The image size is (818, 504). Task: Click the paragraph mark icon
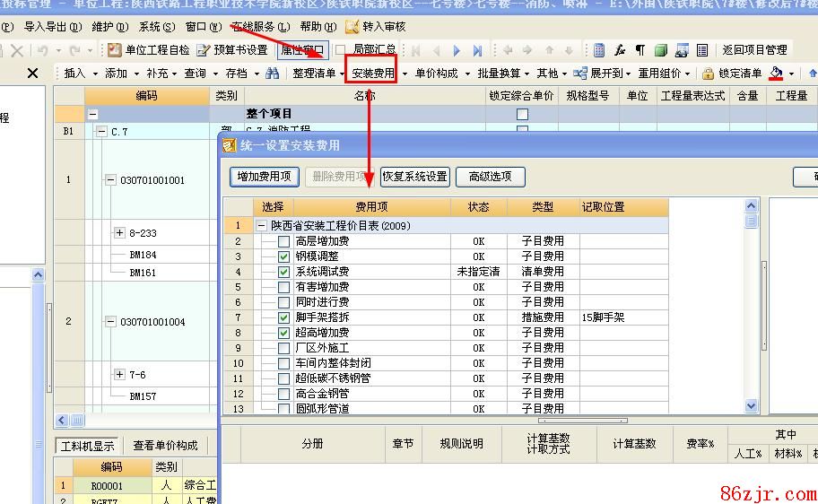[x=640, y=50]
